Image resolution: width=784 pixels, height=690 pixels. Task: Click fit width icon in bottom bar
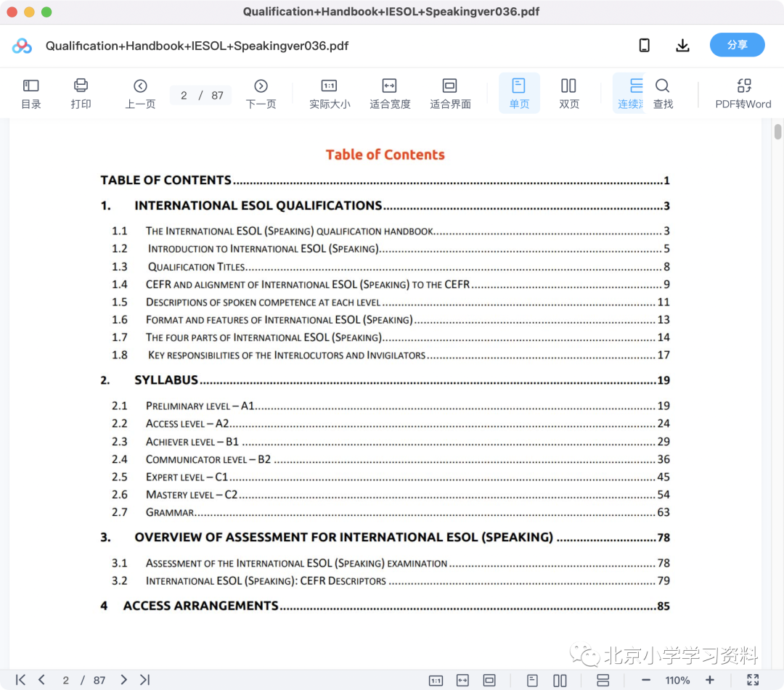click(x=462, y=681)
